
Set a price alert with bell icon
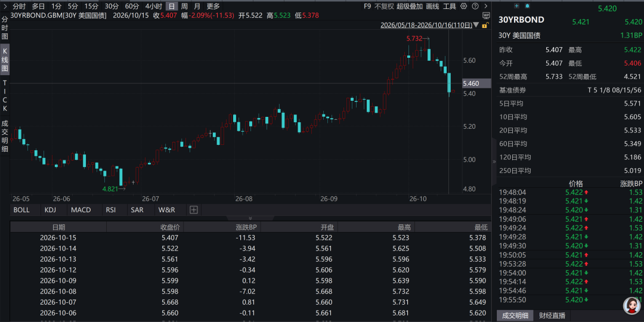pos(527,6)
